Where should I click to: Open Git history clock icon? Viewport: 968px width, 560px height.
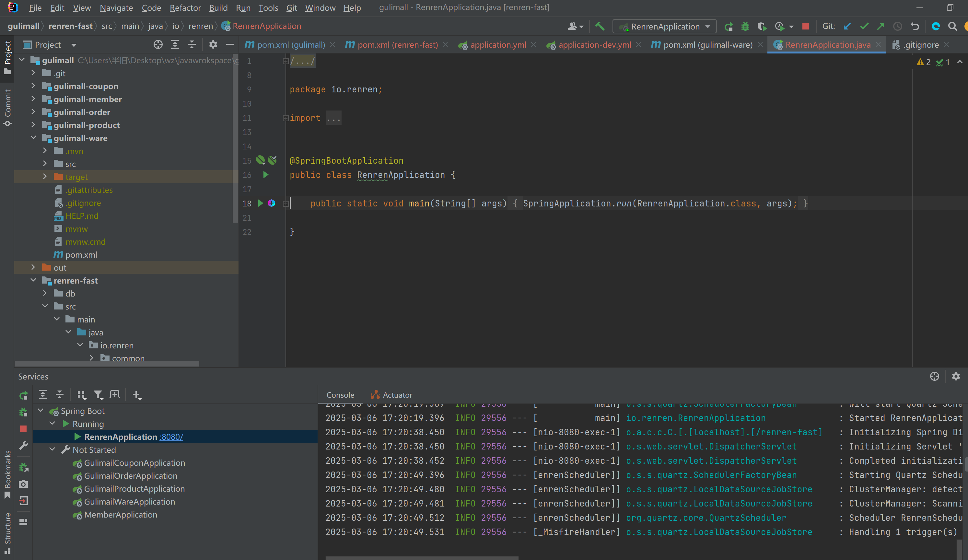point(897,26)
